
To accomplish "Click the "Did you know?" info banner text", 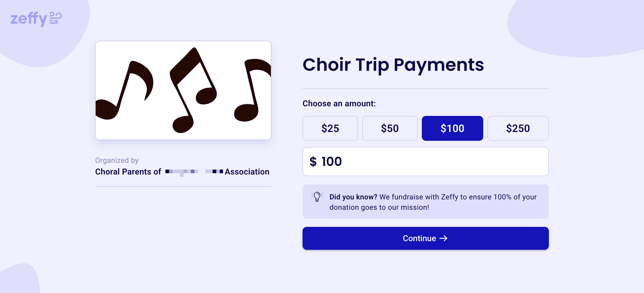I will 433,202.
